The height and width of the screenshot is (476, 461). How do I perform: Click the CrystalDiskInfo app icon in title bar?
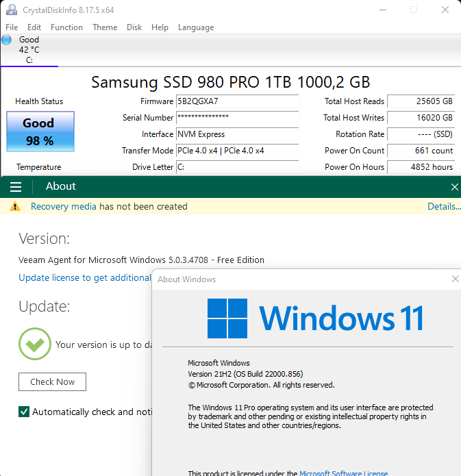(12, 10)
